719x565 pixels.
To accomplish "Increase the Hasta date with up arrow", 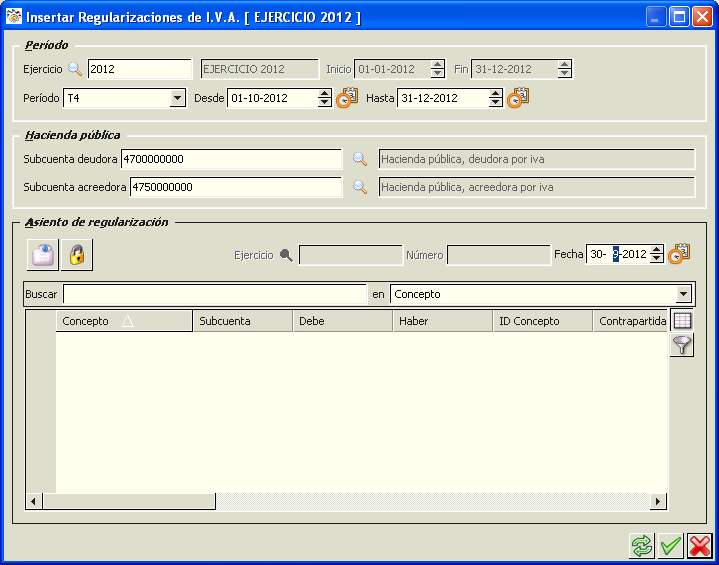I will 495,94.
